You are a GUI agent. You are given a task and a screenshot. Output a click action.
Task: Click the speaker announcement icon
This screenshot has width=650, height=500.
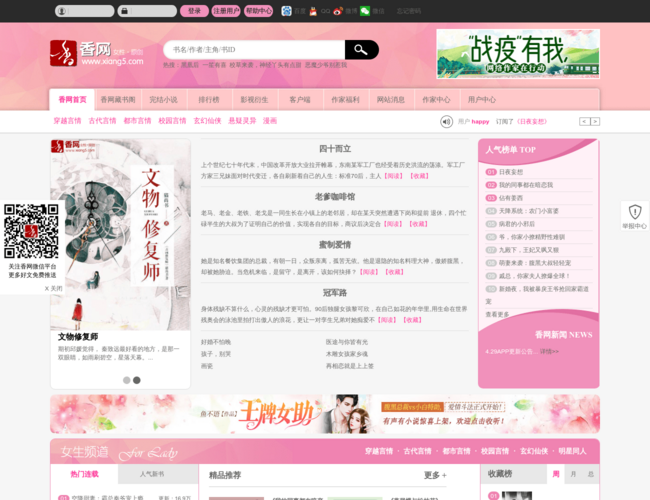(x=446, y=121)
